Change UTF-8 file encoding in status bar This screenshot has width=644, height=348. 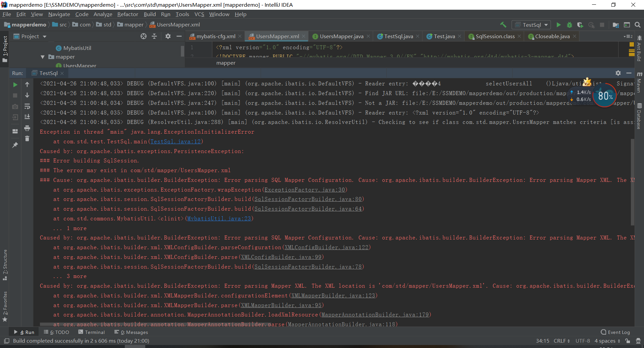583,341
